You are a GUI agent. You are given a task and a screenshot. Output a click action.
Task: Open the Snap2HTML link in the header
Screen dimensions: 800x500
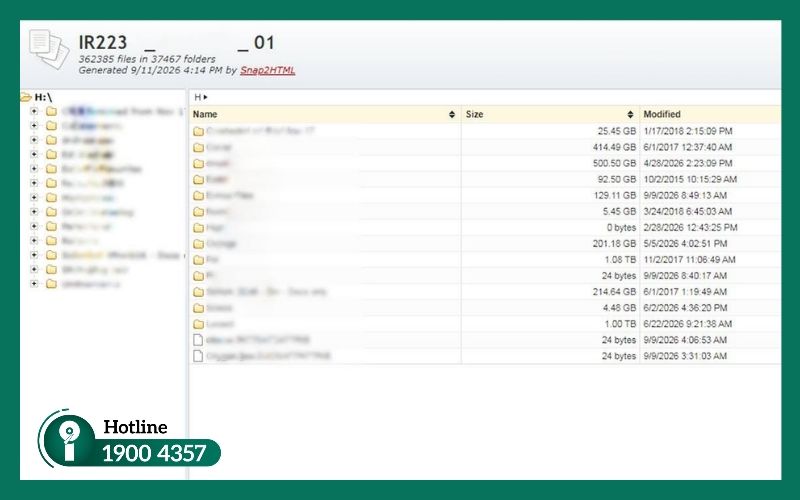[x=267, y=70]
